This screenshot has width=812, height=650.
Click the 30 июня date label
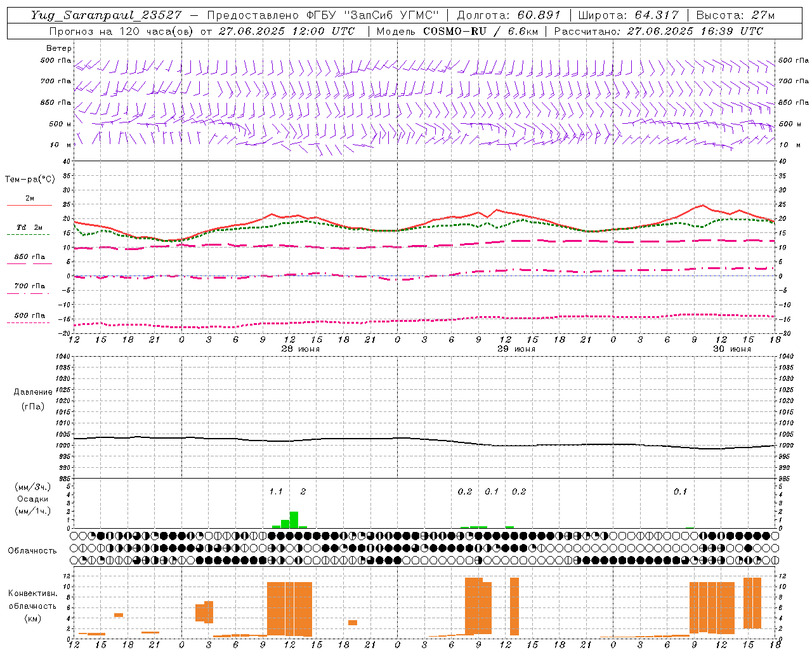pyautogui.click(x=732, y=349)
